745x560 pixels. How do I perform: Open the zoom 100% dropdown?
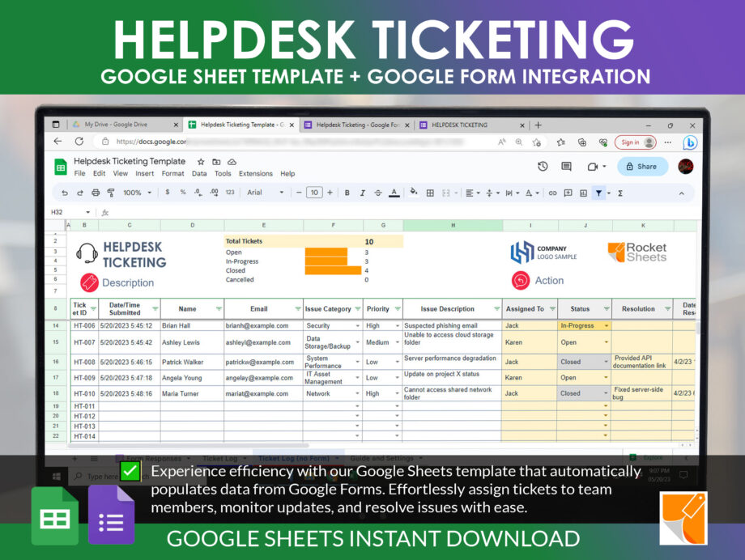point(138,193)
